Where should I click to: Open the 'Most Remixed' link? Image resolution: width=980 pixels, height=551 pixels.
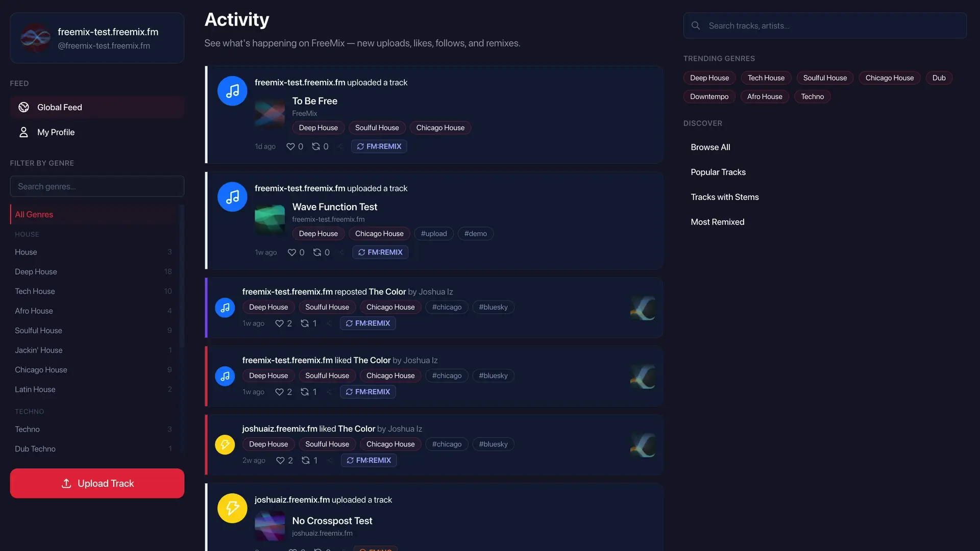click(x=717, y=221)
